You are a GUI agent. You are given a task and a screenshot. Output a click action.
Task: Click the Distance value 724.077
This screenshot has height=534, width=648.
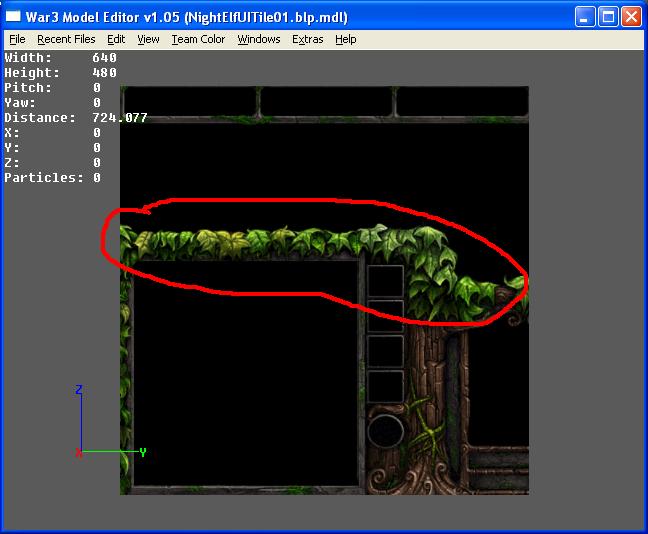(x=120, y=118)
